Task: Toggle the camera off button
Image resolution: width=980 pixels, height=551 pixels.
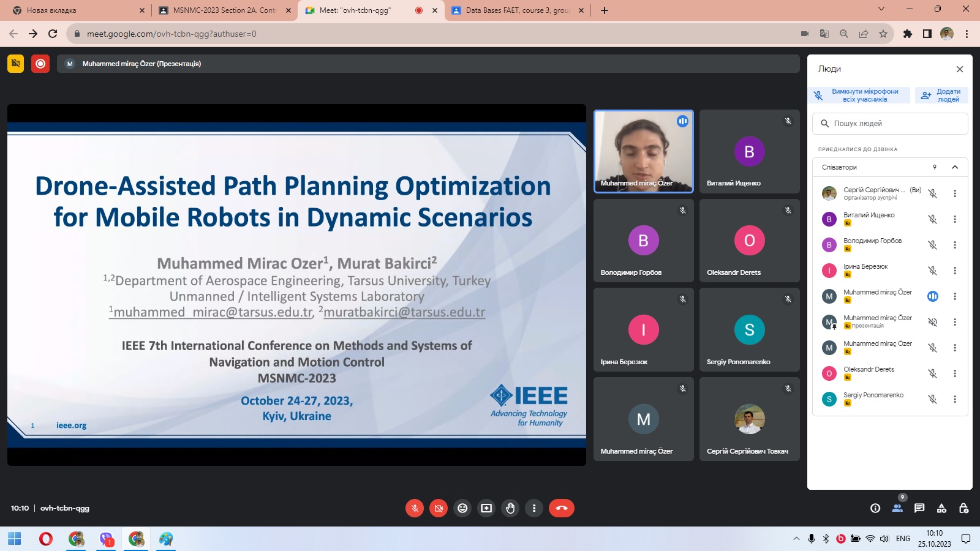Action: pyautogui.click(x=439, y=508)
